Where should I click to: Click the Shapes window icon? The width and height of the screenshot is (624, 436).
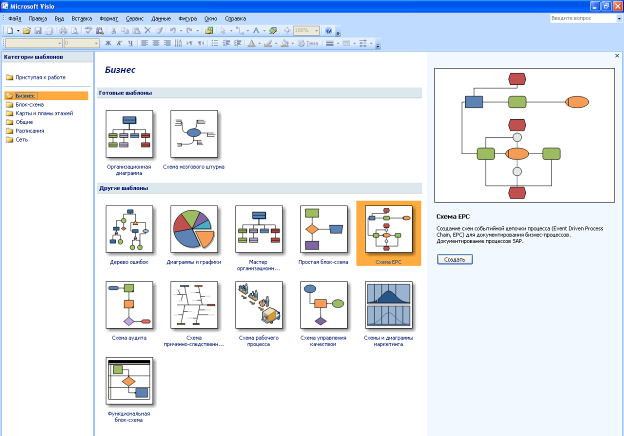(209, 31)
